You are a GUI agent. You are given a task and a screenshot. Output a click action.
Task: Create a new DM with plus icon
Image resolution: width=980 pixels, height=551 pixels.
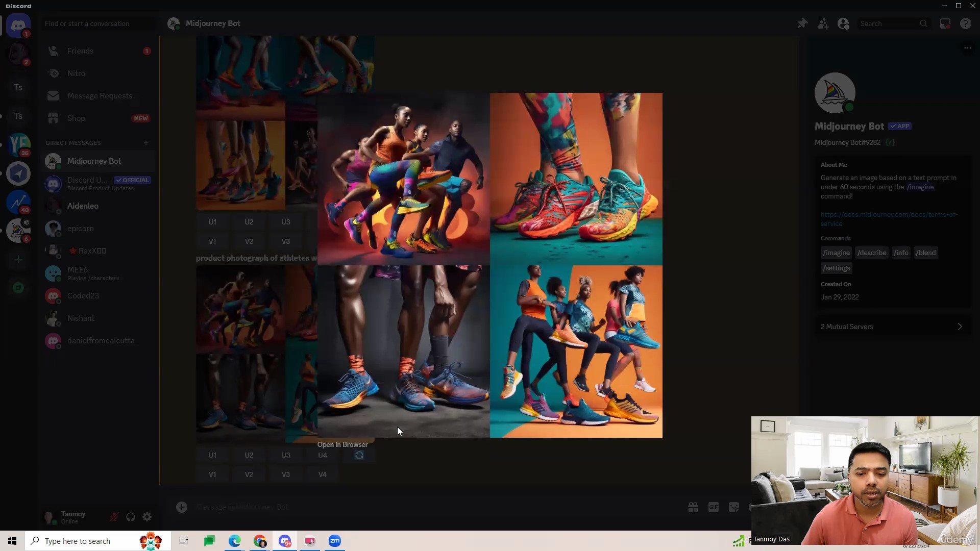tap(146, 143)
